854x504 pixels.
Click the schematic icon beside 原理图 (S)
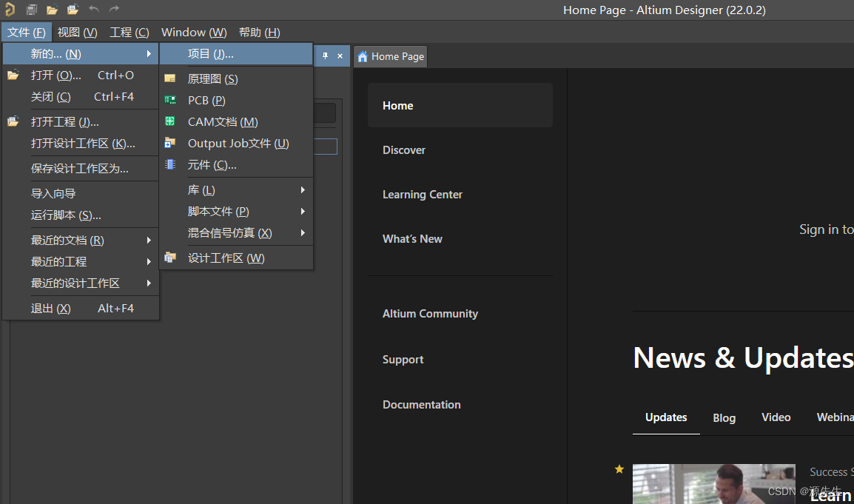point(170,79)
